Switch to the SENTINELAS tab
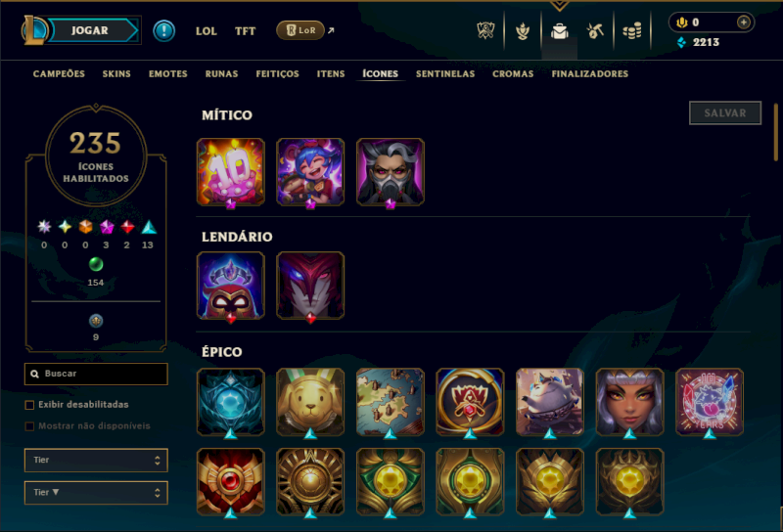Screen dimensions: 783x532 [x=445, y=74]
